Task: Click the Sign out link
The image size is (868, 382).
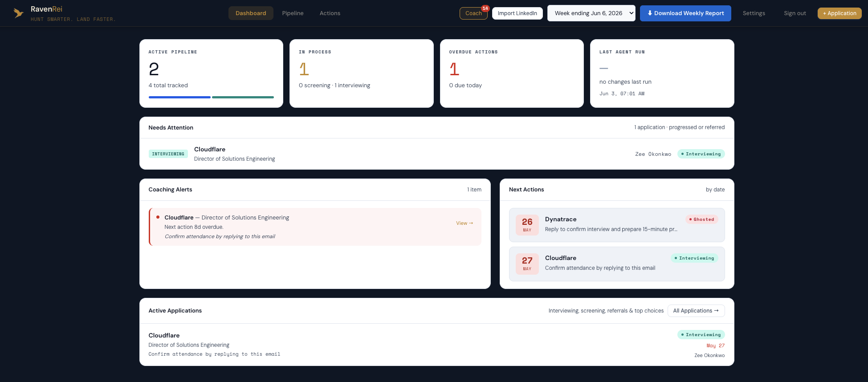Action: (x=795, y=13)
